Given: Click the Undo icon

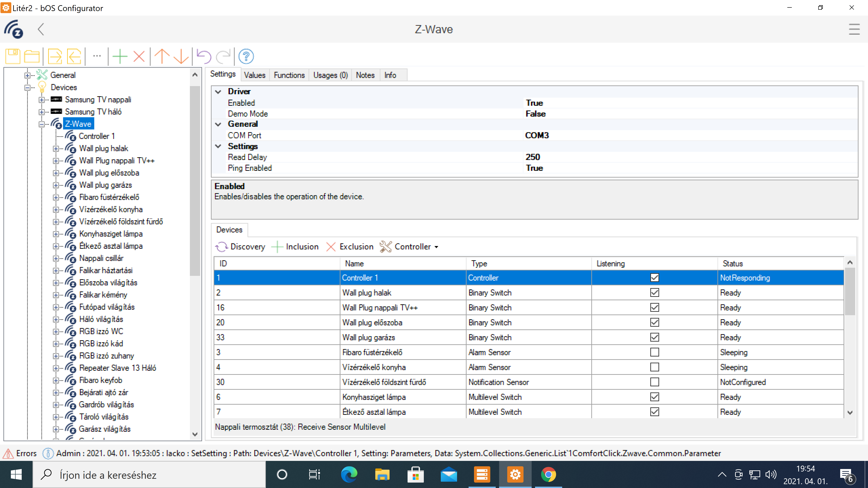Looking at the screenshot, I should point(203,56).
